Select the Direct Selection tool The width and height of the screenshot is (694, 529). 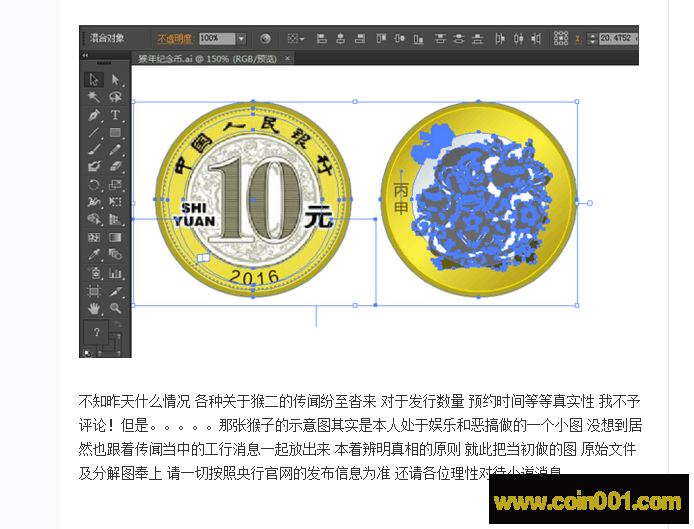(116, 79)
